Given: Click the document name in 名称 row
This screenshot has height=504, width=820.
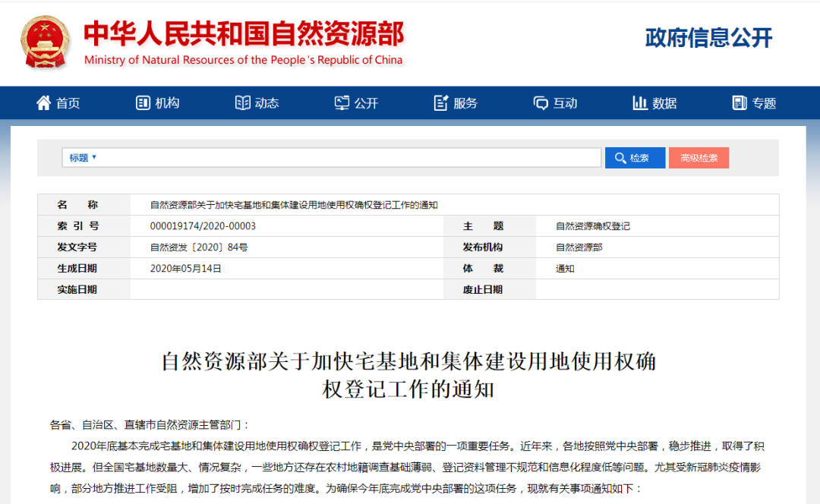Looking at the screenshot, I should pos(294,205).
